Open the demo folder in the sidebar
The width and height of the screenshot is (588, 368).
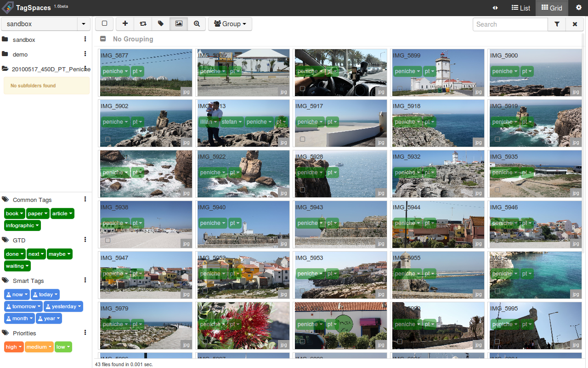(20, 54)
